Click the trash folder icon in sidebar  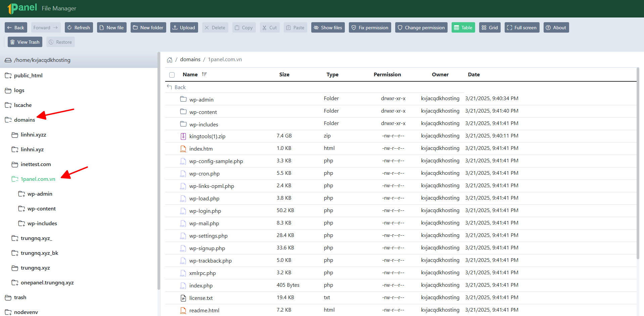tap(8, 298)
